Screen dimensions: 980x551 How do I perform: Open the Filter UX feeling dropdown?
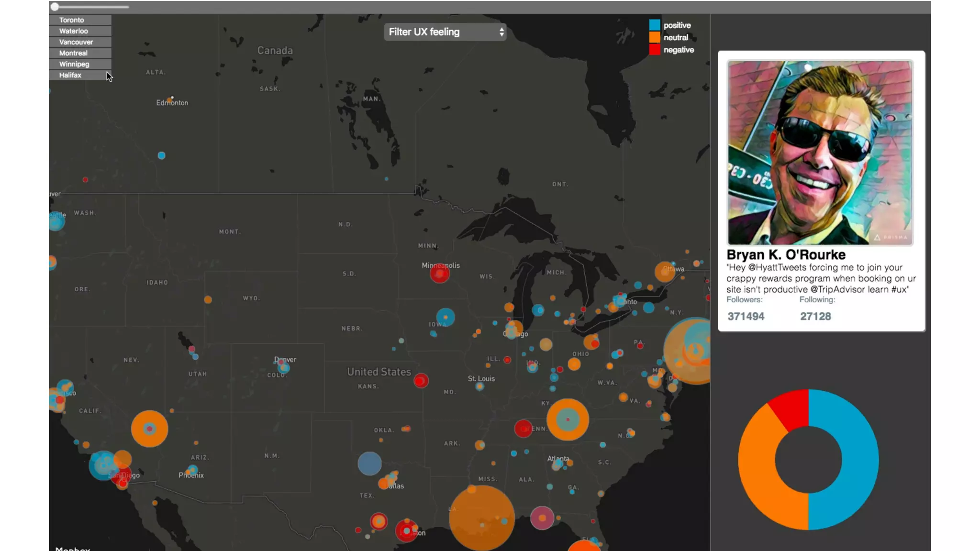click(445, 32)
